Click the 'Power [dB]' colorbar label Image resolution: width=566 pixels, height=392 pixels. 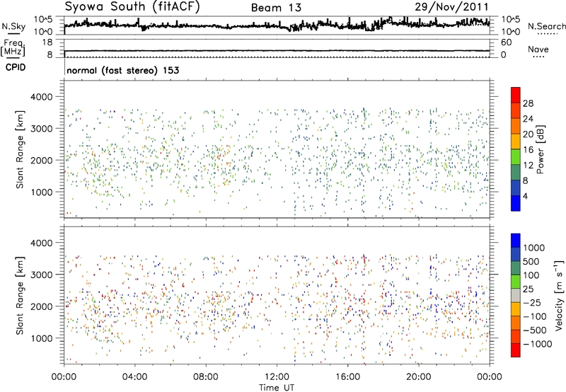click(x=540, y=149)
